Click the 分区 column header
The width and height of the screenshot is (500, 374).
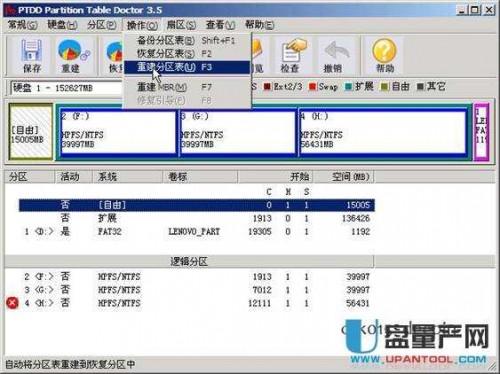(29, 177)
